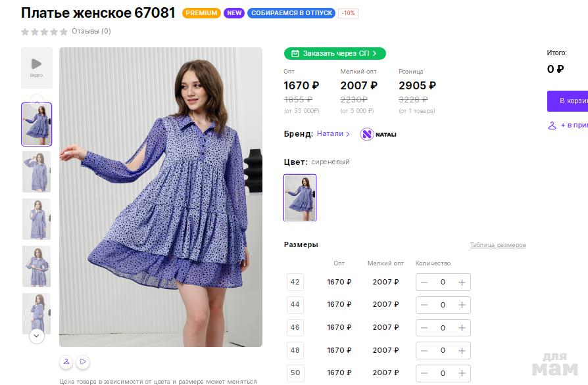Screen dimensions: 588x385
Task: Play the product video thumbnail
Action: pyautogui.click(x=36, y=67)
